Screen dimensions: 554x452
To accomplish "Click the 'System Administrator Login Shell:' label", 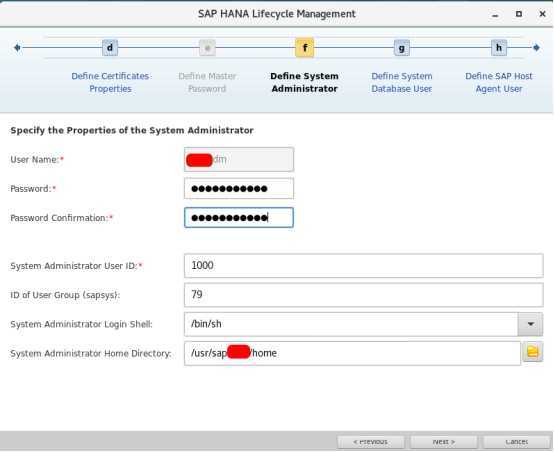I will click(x=81, y=324).
